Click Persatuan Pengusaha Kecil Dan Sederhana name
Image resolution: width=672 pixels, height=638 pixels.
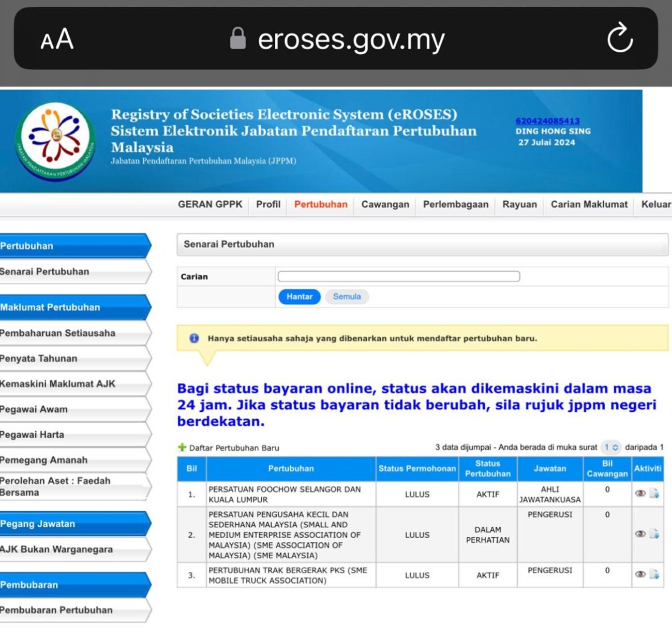(x=285, y=535)
